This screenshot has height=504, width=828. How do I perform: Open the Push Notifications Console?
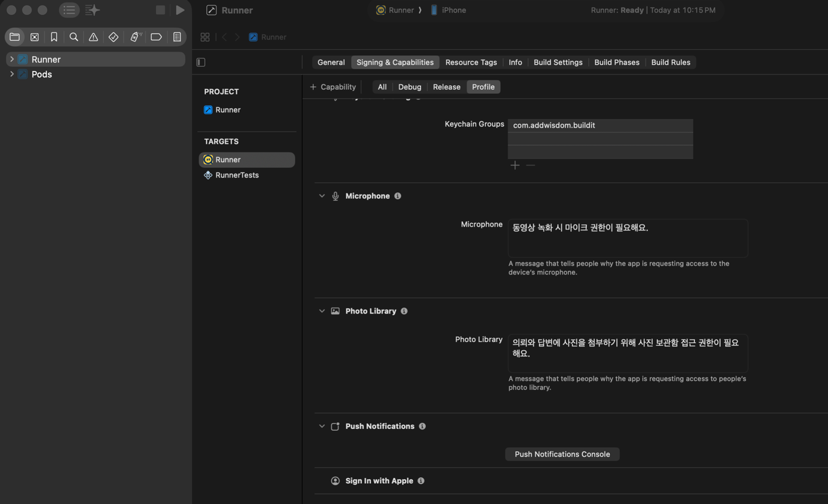[x=562, y=454]
